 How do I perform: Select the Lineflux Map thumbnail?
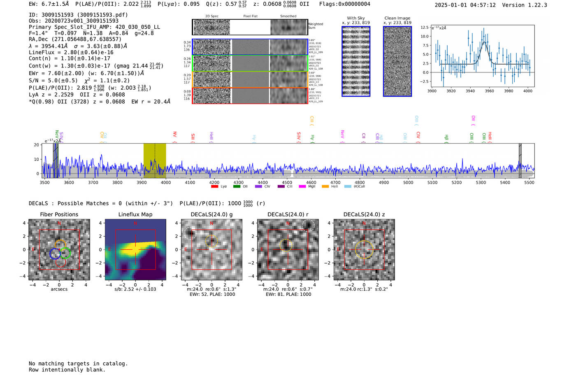tap(135, 249)
